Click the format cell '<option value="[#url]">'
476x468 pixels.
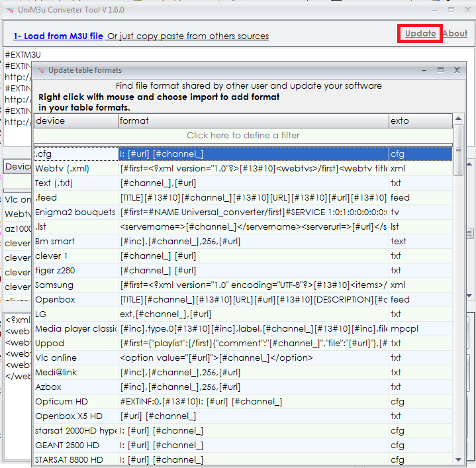[254, 358]
